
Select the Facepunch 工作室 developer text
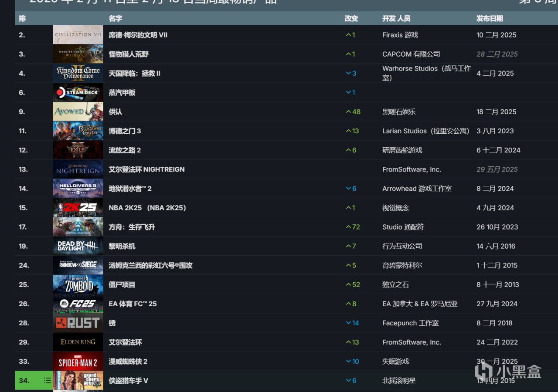point(411,323)
